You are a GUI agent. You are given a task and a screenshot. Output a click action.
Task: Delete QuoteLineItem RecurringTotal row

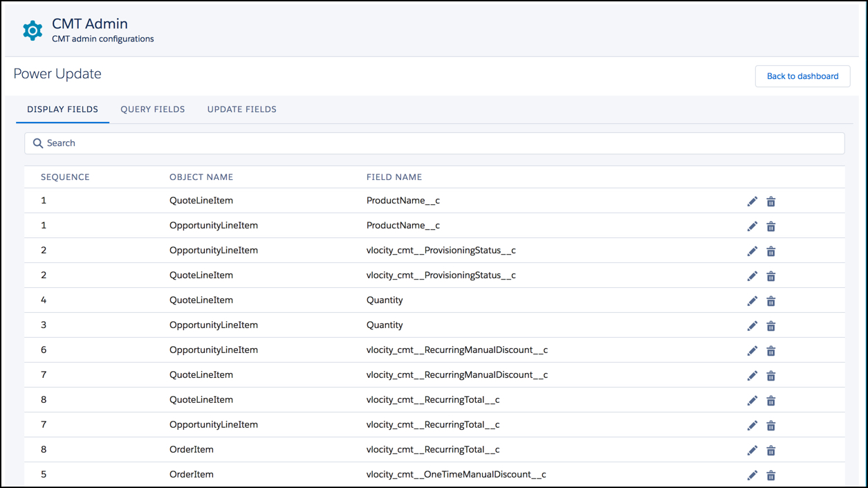(771, 401)
